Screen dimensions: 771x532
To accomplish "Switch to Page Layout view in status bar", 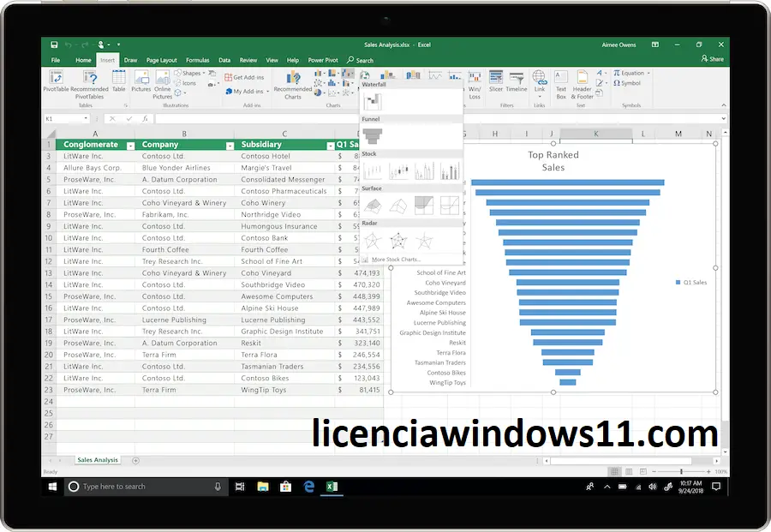I will 629,471.
